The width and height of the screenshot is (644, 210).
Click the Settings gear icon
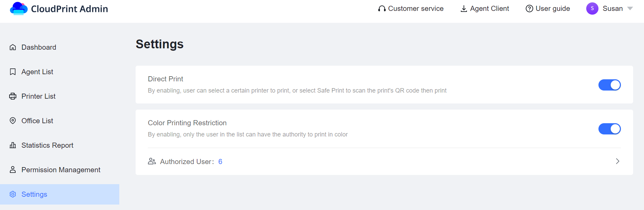(13, 194)
